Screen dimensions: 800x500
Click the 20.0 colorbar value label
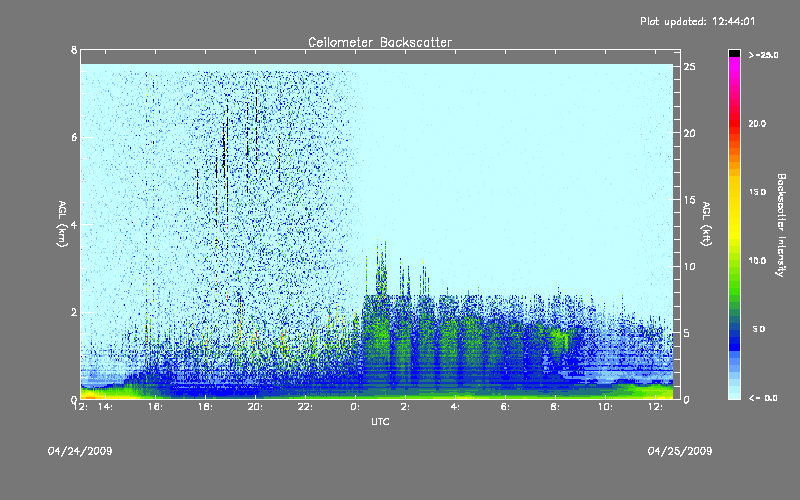[x=757, y=123]
